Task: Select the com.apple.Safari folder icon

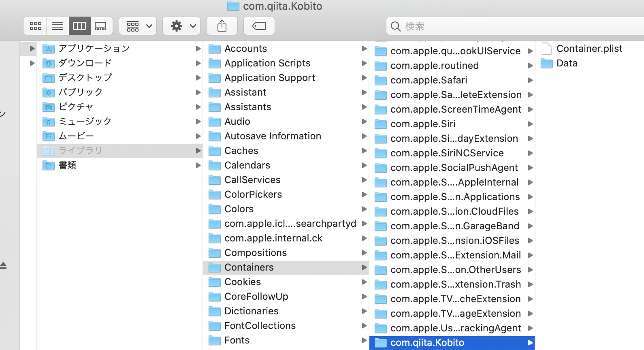Action: click(x=381, y=80)
